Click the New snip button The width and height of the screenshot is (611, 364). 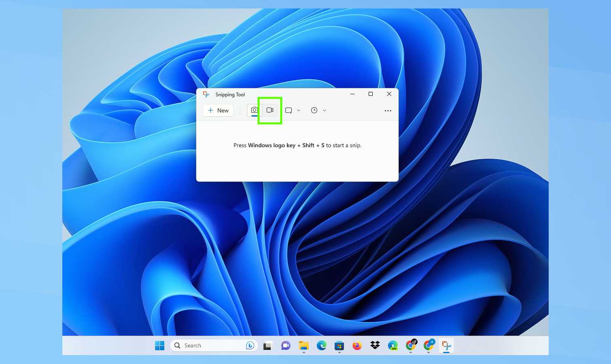(x=218, y=110)
